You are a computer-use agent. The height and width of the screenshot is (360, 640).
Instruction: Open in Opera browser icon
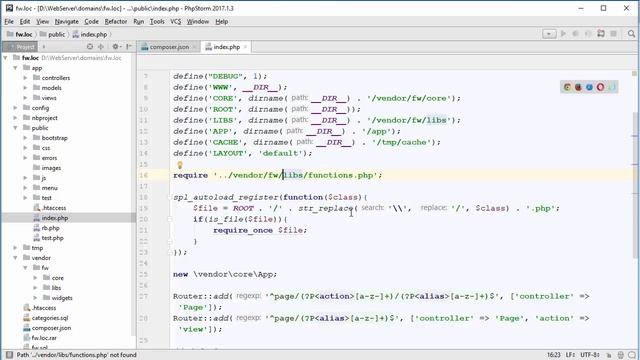click(x=600, y=87)
